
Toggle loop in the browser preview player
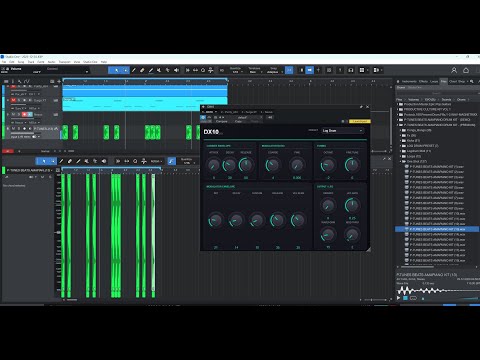click(413, 298)
